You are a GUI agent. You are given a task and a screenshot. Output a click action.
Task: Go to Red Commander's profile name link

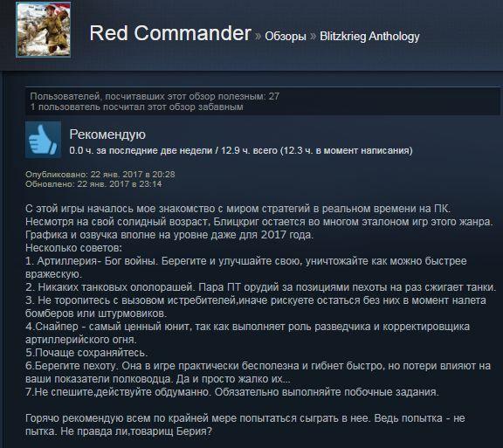point(170,33)
